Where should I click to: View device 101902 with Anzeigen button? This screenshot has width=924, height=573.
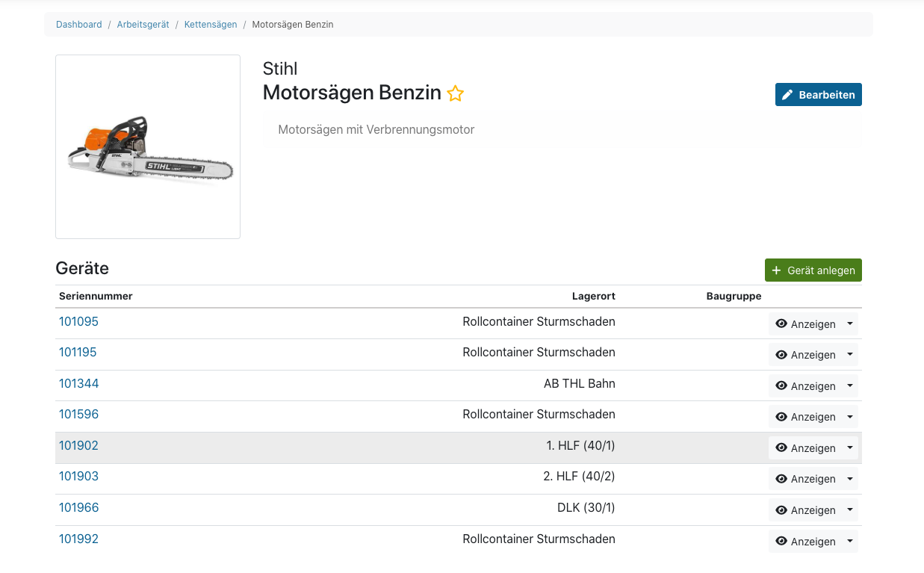(805, 448)
